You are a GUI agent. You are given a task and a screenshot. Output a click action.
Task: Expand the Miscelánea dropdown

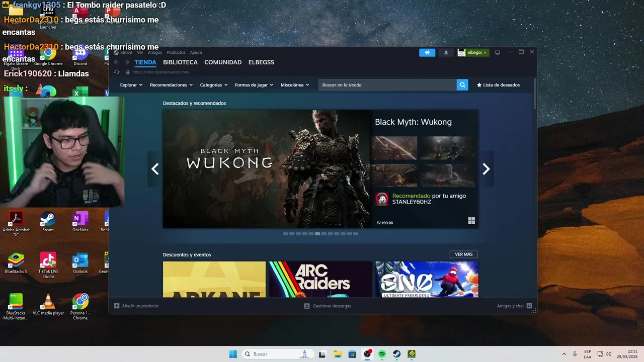(x=295, y=85)
